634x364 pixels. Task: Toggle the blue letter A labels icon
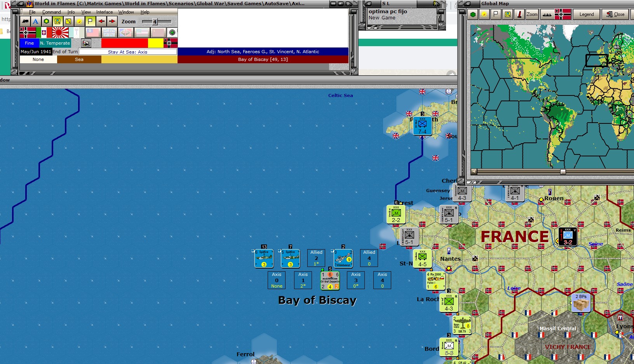click(x=36, y=21)
